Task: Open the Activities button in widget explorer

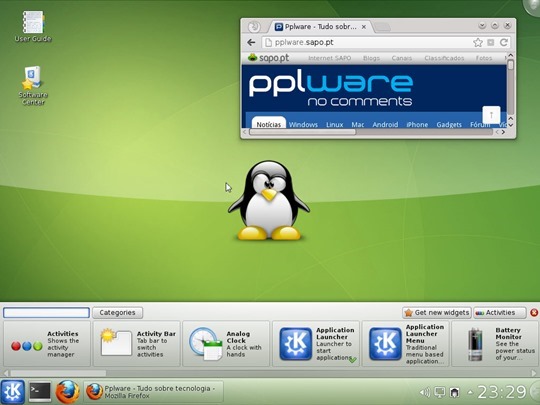Action: tap(500, 312)
